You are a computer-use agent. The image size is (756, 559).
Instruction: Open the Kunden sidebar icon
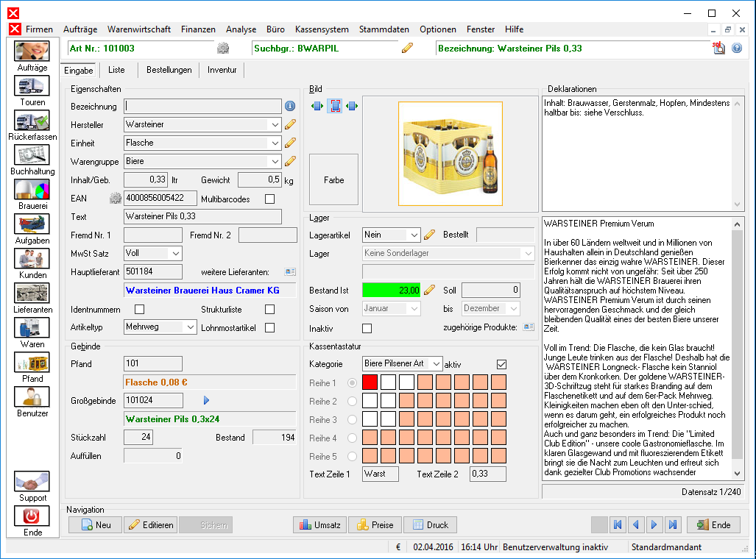(x=32, y=259)
